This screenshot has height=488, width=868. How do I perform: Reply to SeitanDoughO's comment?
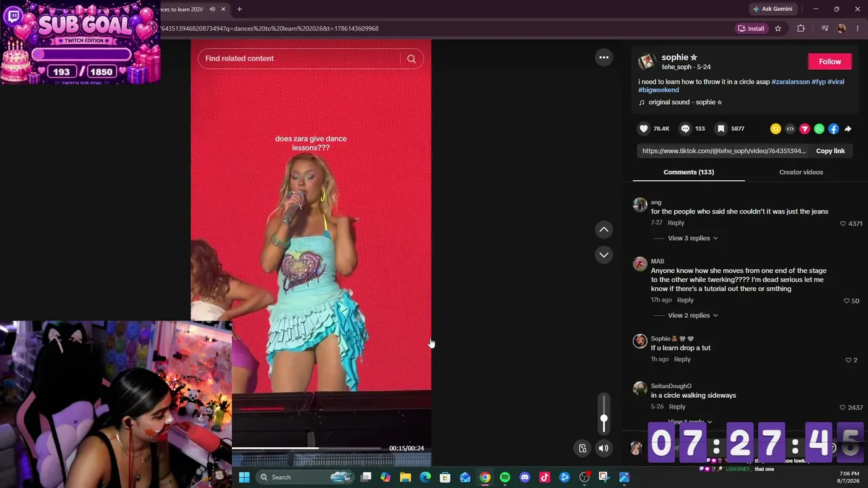[x=677, y=407]
